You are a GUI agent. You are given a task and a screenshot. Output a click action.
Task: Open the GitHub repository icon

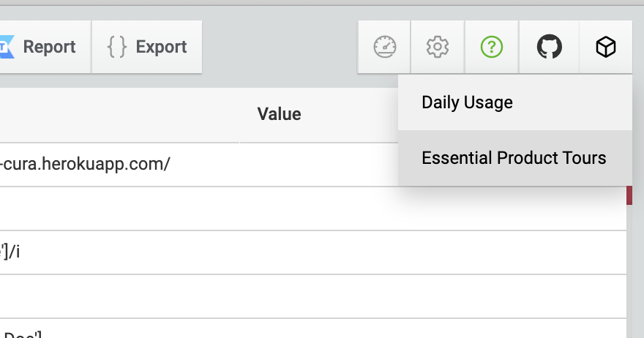point(549,47)
